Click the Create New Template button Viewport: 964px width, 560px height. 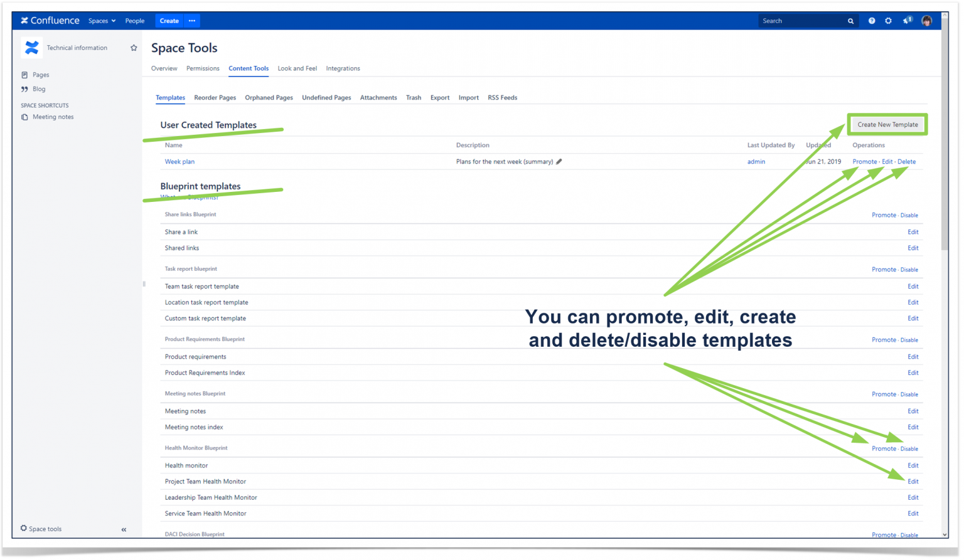(x=887, y=124)
